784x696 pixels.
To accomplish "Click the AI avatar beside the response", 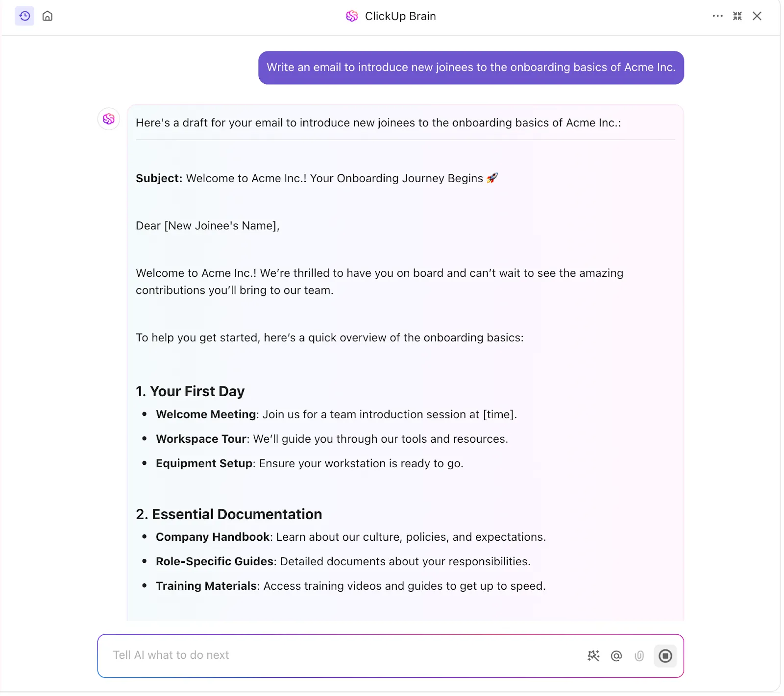I will pyautogui.click(x=109, y=119).
